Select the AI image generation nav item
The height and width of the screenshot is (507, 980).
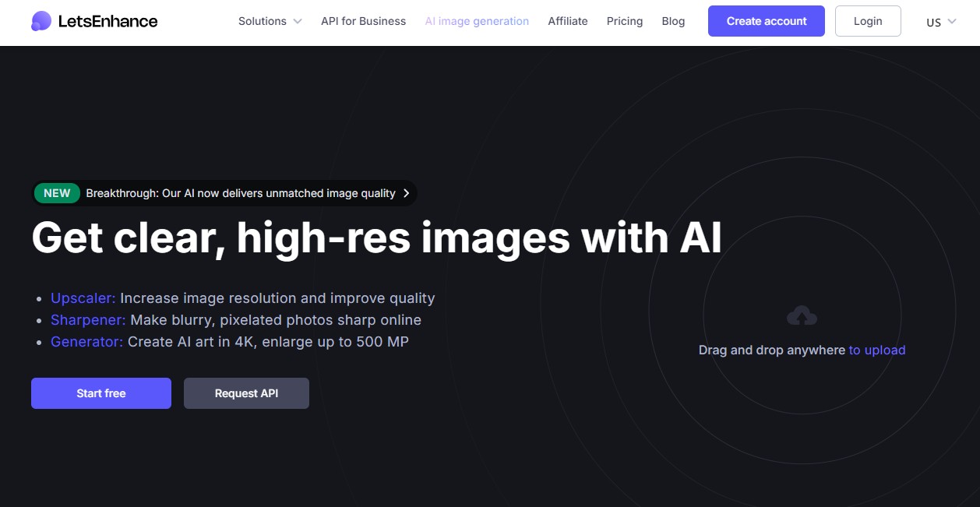coord(477,21)
